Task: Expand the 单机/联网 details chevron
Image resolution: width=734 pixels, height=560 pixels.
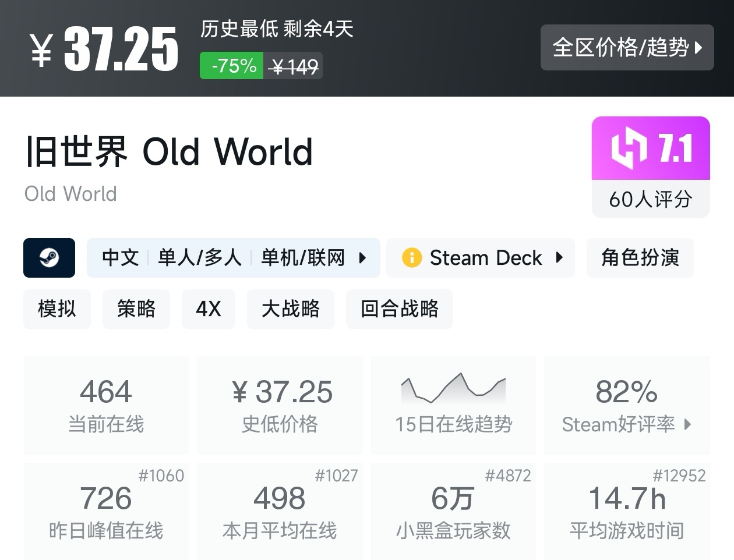Action: [x=362, y=258]
